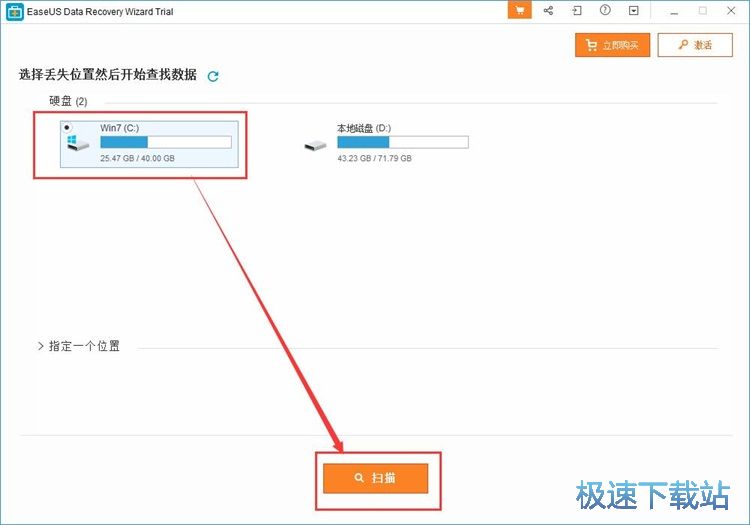Refresh the drive list
The width and height of the screenshot is (750, 525).
tap(213, 76)
